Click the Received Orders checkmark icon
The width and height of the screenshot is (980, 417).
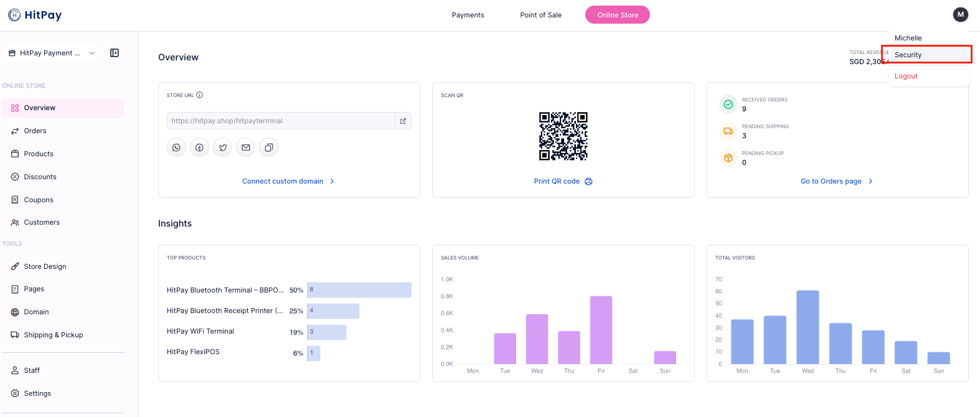click(x=728, y=105)
